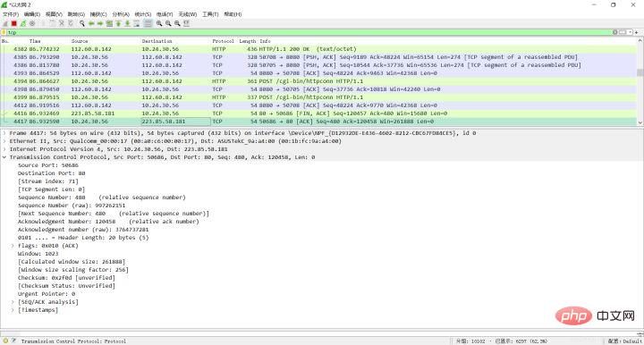Expand Internet Protocol Version 4 row
Image resolution: width=644 pixels, height=345 pixels.
tap(4, 149)
